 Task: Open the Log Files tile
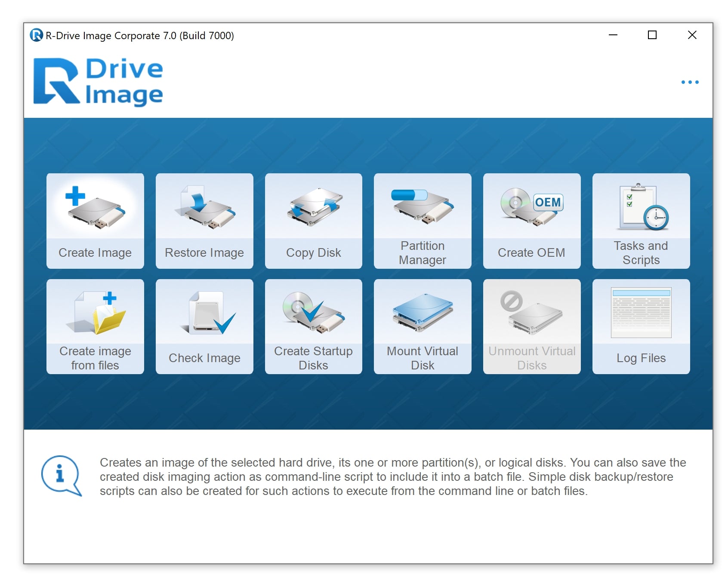click(x=641, y=326)
